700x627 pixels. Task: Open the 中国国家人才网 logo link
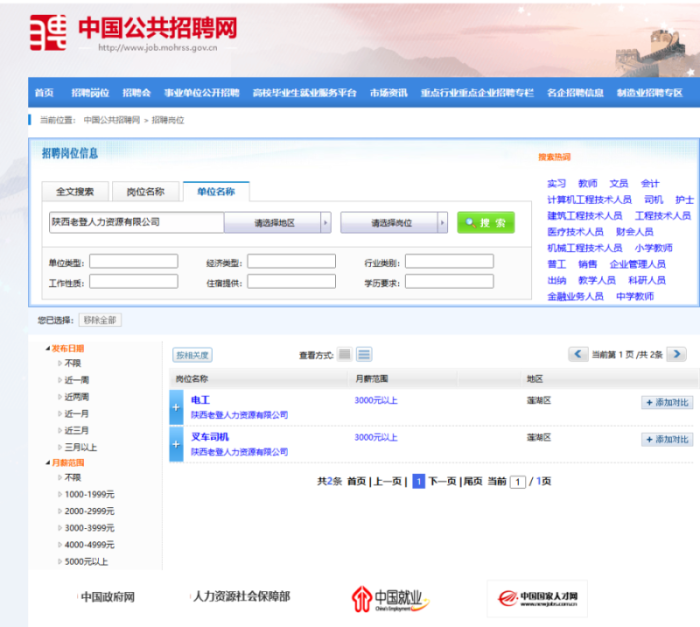[537, 598]
